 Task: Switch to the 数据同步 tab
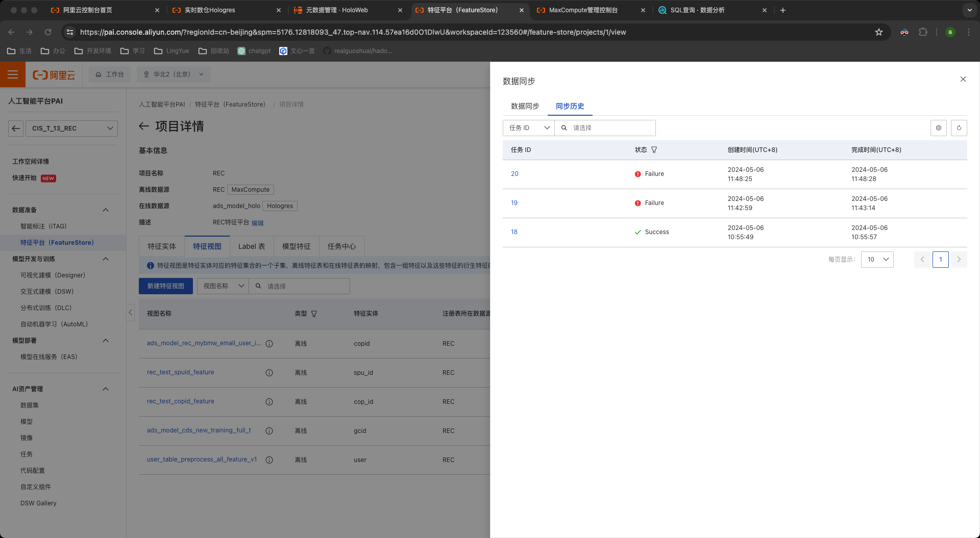(x=525, y=106)
